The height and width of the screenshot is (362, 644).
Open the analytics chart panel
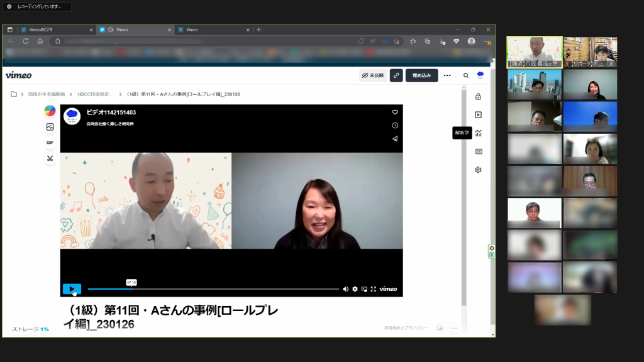[x=478, y=133]
